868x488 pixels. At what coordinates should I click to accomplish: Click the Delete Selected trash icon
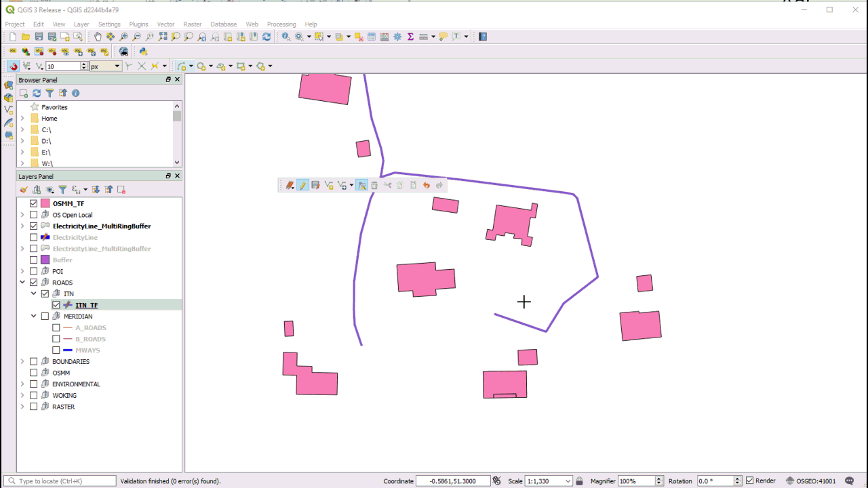[x=374, y=185]
